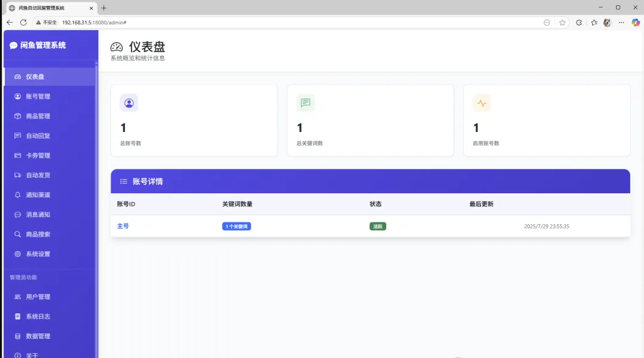
Task: Open 自动发货 via its truck icon
Action: pyautogui.click(x=17, y=175)
